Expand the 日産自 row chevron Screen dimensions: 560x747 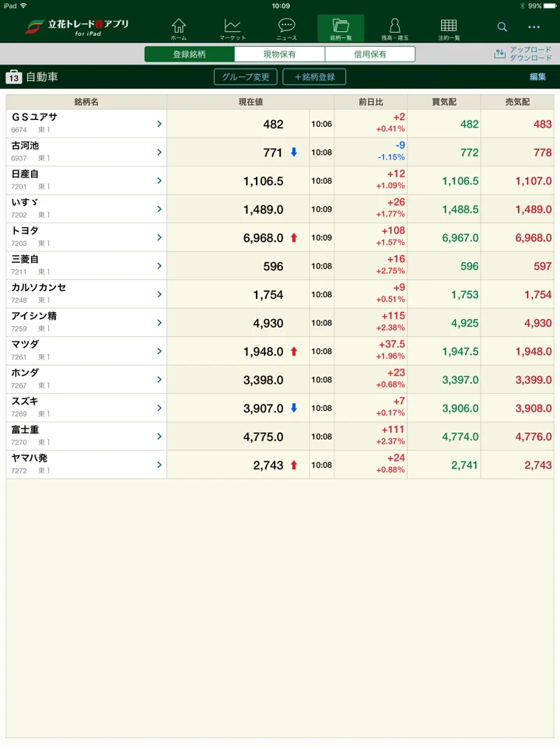click(x=159, y=181)
